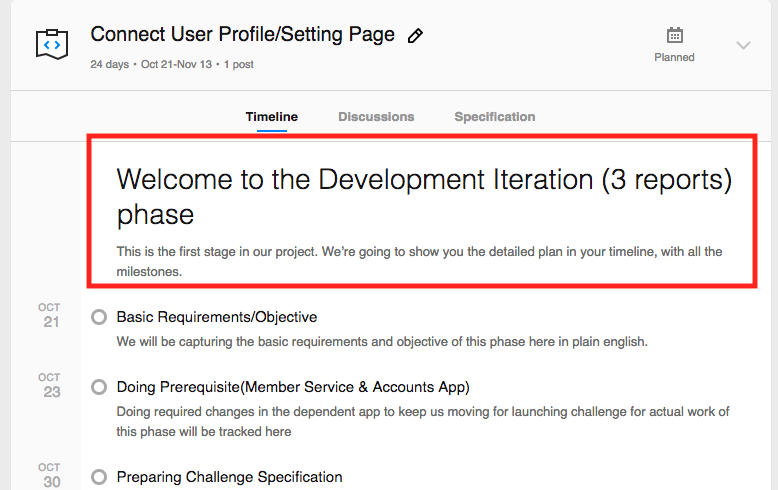Select the Basic Requirements/Objective milestone circle
The image size is (778, 490).
click(x=98, y=317)
